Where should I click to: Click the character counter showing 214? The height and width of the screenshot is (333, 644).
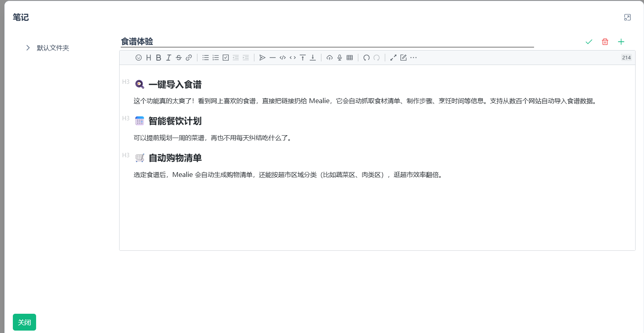[x=626, y=57]
